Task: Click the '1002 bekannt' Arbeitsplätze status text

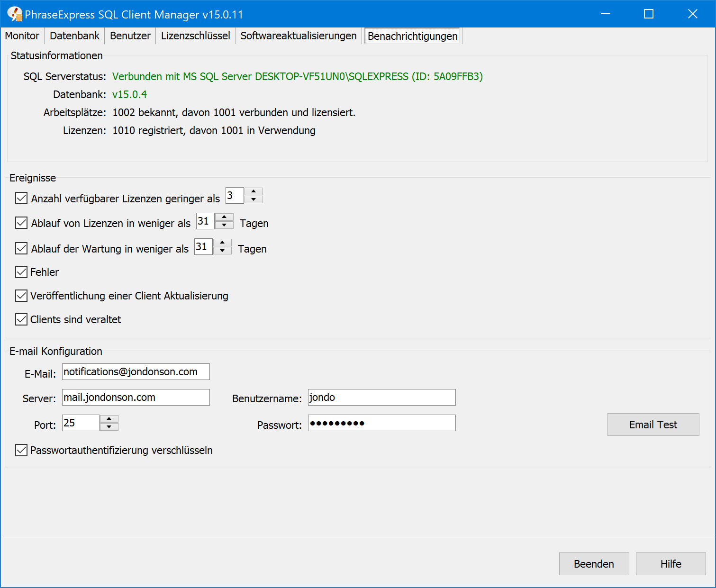Action: click(234, 113)
